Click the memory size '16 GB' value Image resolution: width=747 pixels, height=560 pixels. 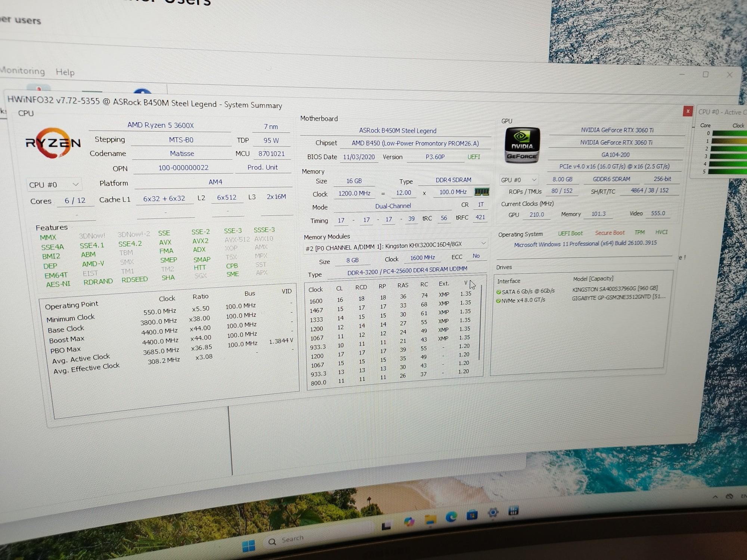coord(354,181)
